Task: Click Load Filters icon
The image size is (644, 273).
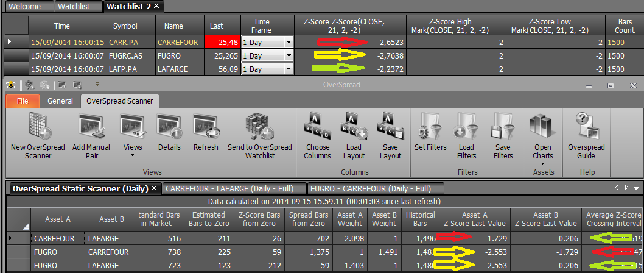Action: tap(467, 137)
